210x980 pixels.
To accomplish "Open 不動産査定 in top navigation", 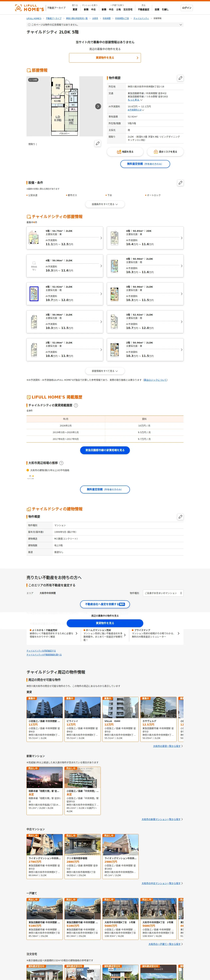I will point(144,9).
